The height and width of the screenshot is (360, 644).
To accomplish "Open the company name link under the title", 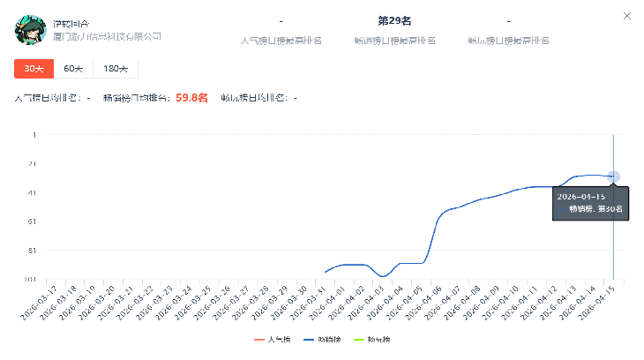I will (108, 36).
